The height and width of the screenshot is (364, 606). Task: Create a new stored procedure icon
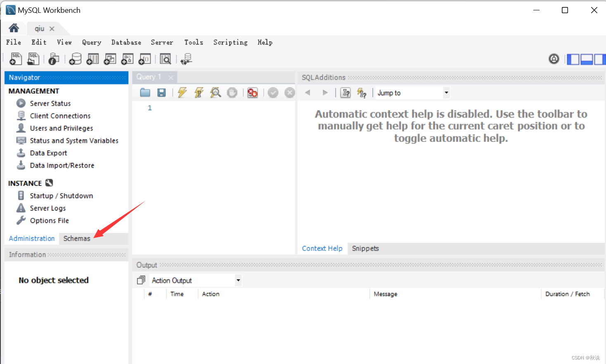(127, 59)
